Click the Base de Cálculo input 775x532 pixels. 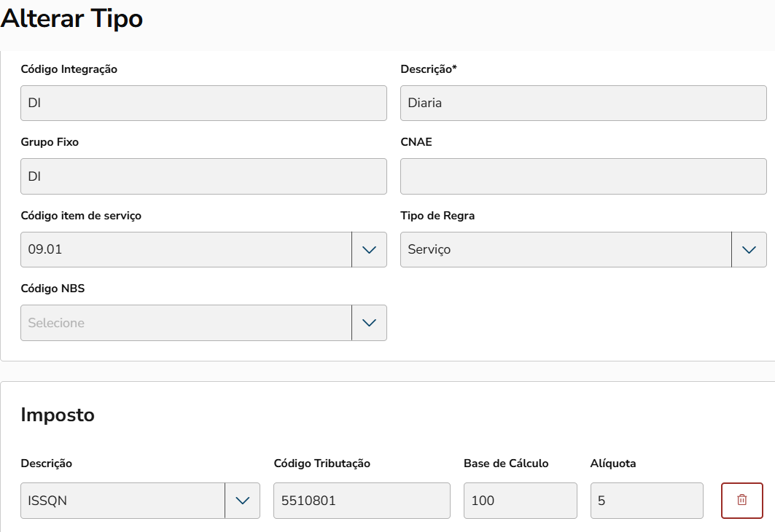tap(520, 501)
